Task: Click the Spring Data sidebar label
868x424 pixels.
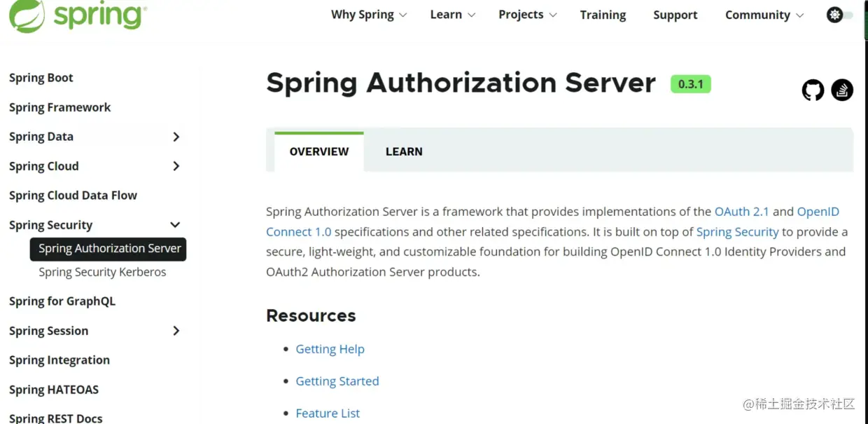Action: coord(41,137)
